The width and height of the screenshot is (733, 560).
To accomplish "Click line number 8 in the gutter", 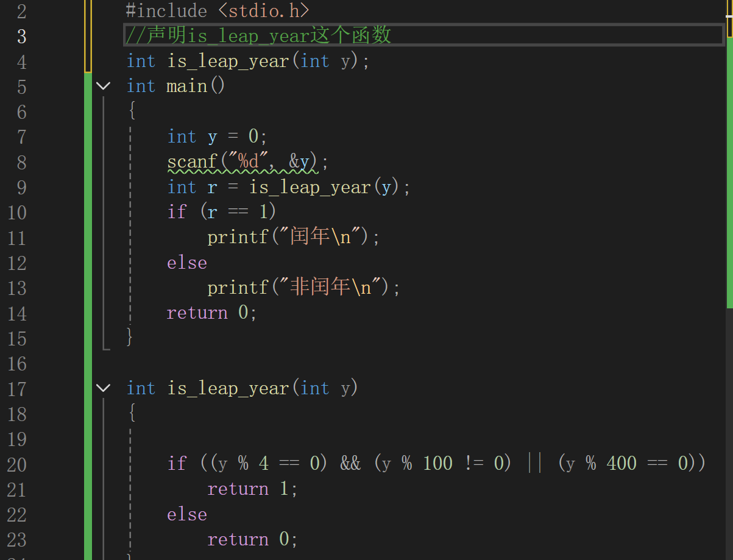I will coord(21,163).
